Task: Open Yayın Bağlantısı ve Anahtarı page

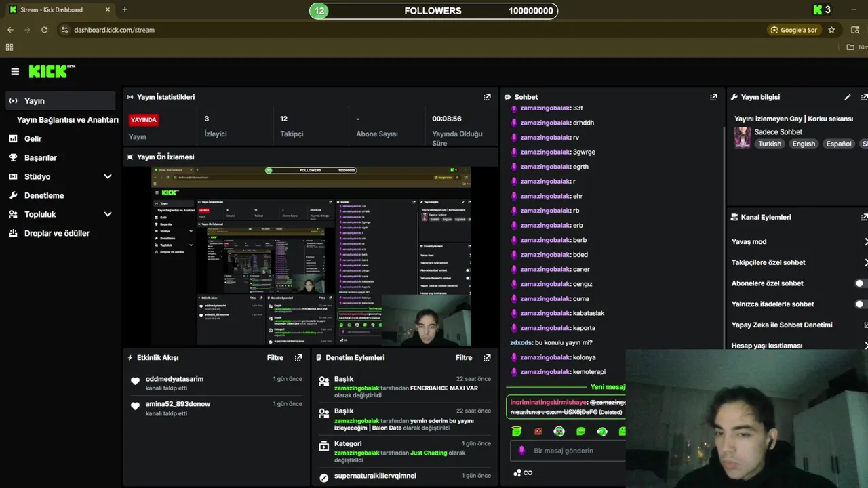Action: point(67,119)
